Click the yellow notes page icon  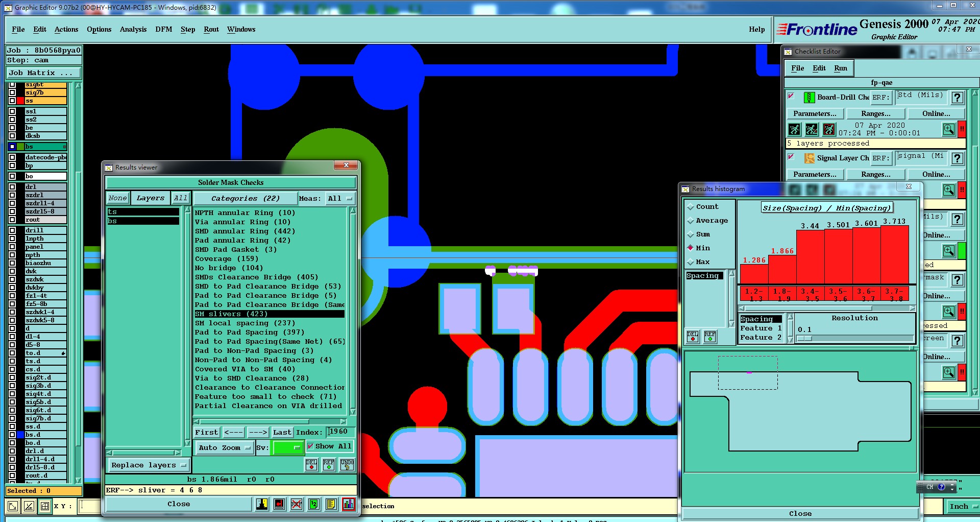pyautogui.click(x=331, y=504)
